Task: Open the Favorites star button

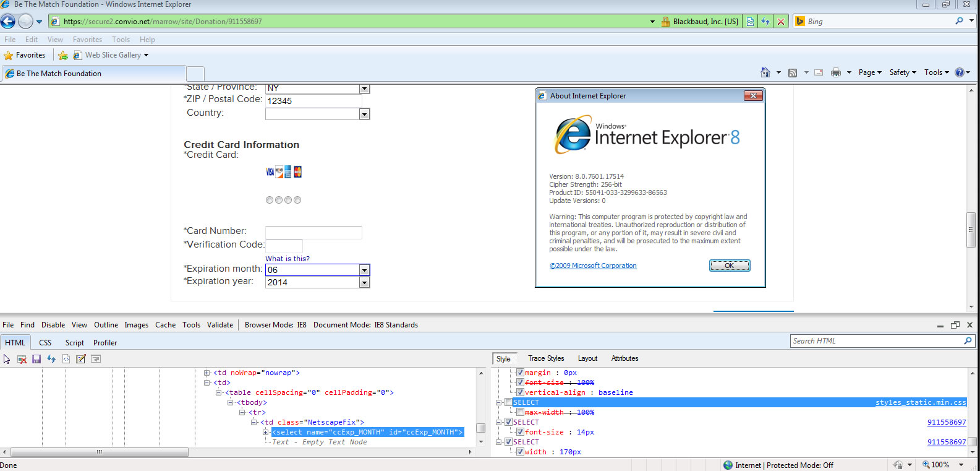Action: pos(25,55)
